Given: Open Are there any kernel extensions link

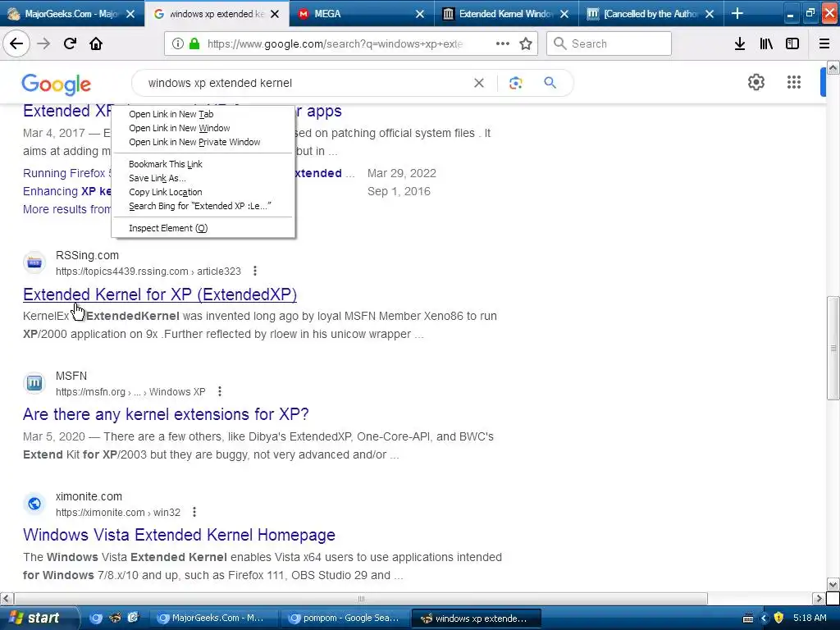Looking at the screenshot, I should (x=166, y=414).
